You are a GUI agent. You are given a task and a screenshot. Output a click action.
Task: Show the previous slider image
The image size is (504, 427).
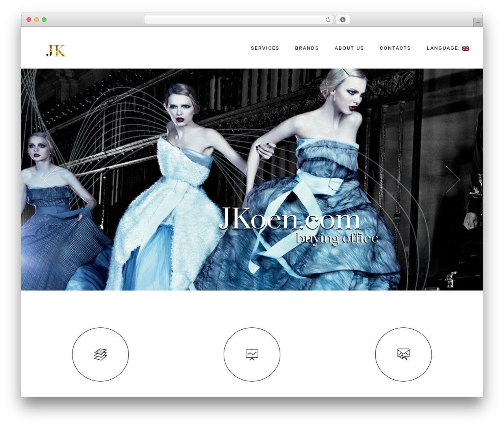coord(51,180)
